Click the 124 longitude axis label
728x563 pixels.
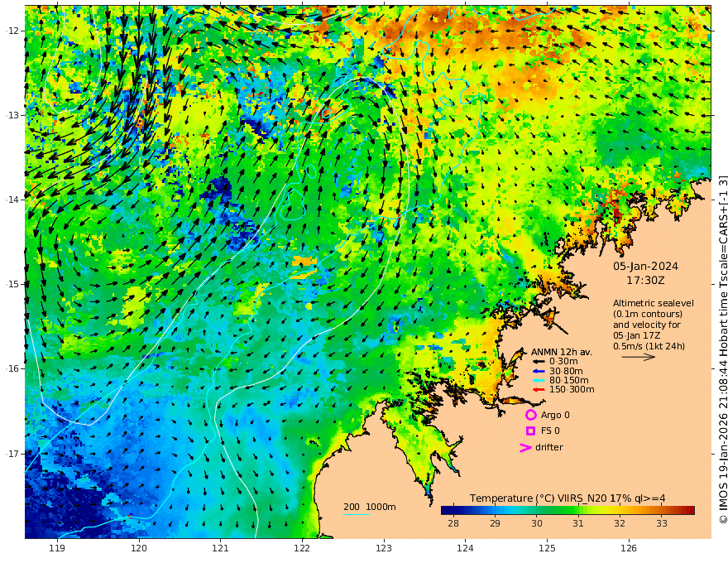[x=466, y=549]
